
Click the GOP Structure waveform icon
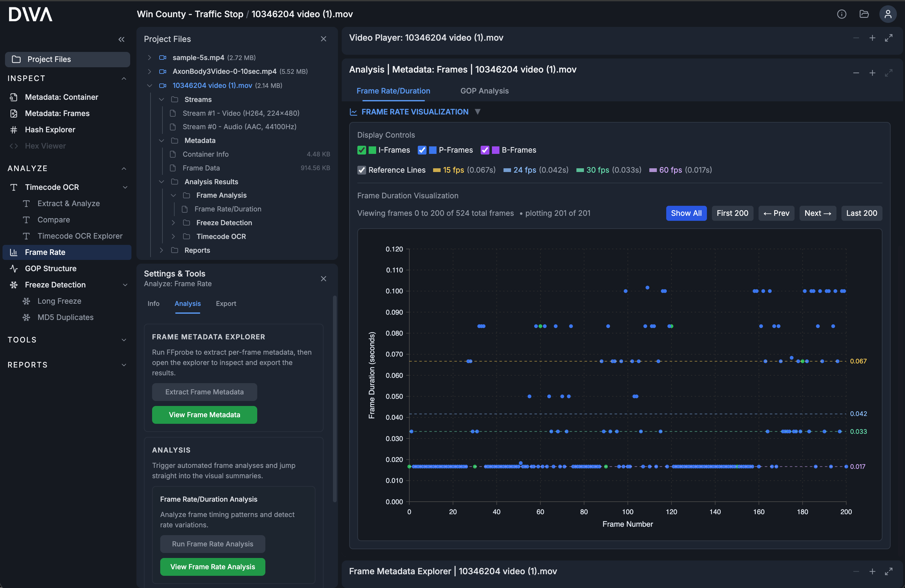pyautogui.click(x=14, y=268)
